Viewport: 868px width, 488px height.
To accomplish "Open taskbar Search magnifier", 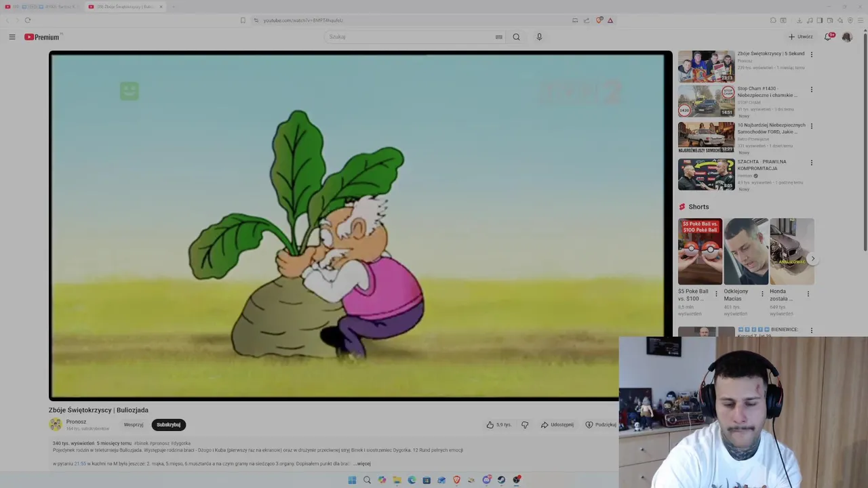I will coord(367,480).
